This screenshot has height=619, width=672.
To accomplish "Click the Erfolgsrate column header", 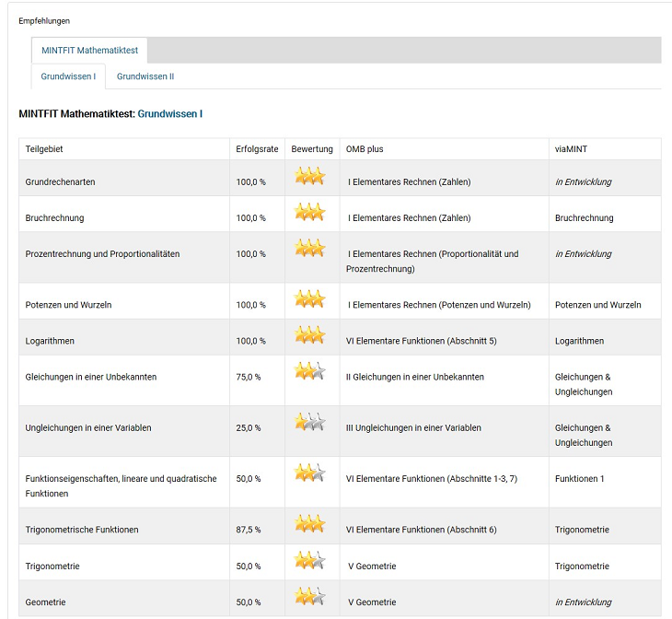I will pyautogui.click(x=257, y=149).
